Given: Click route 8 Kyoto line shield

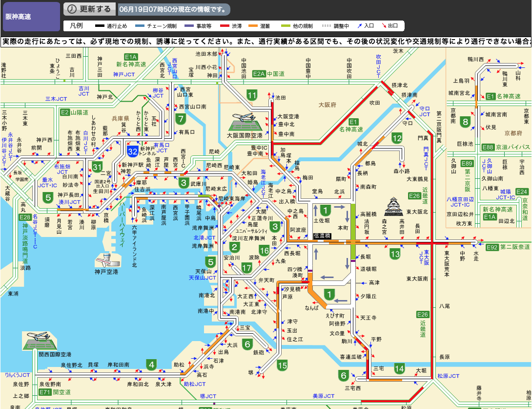Looking at the screenshot, I should click(x=466, y=122).
